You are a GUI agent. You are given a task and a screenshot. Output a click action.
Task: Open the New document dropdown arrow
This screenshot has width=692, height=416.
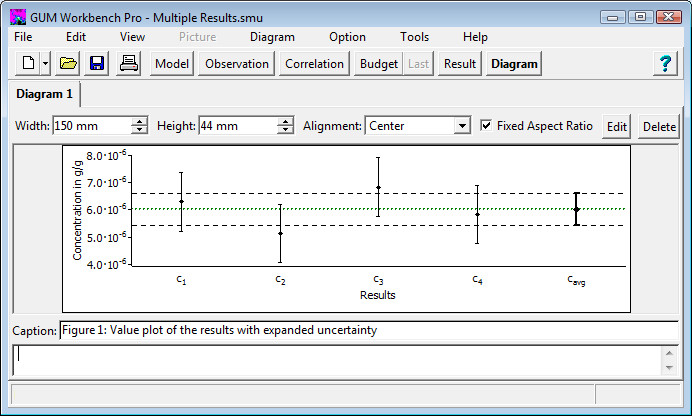pyautogui.click(x=45, y=64)
